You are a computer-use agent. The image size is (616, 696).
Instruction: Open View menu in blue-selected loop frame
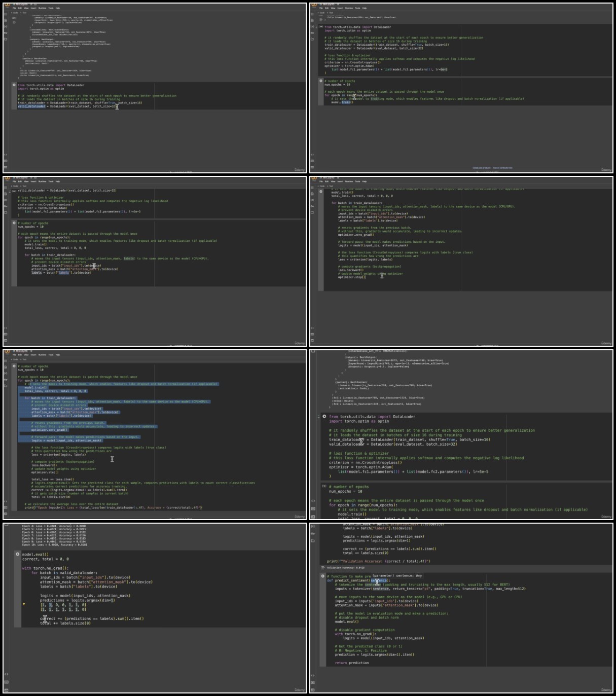click(26, 355)
